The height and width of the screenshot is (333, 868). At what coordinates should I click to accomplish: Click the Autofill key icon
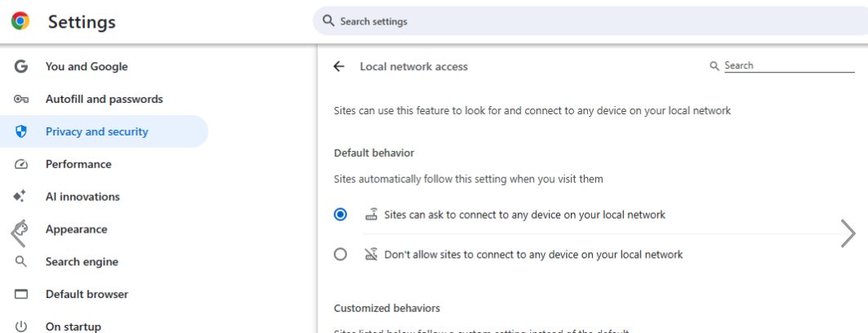point(21,100)
